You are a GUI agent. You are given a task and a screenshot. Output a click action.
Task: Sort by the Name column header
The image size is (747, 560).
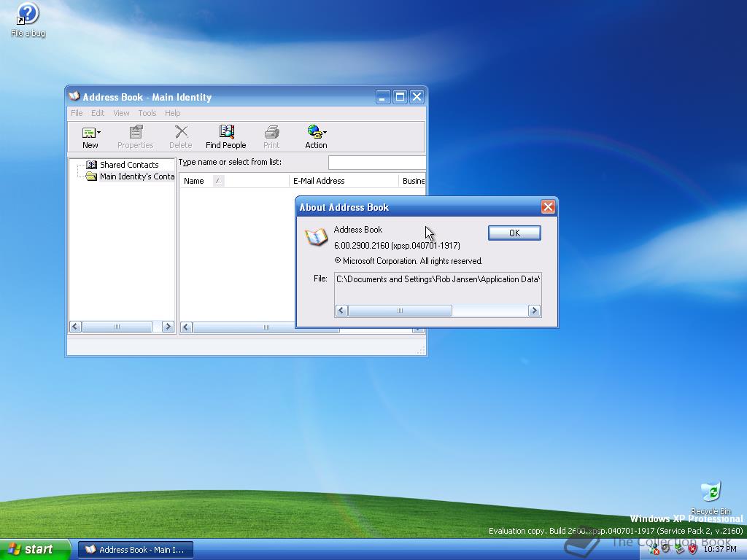point(233,181)
